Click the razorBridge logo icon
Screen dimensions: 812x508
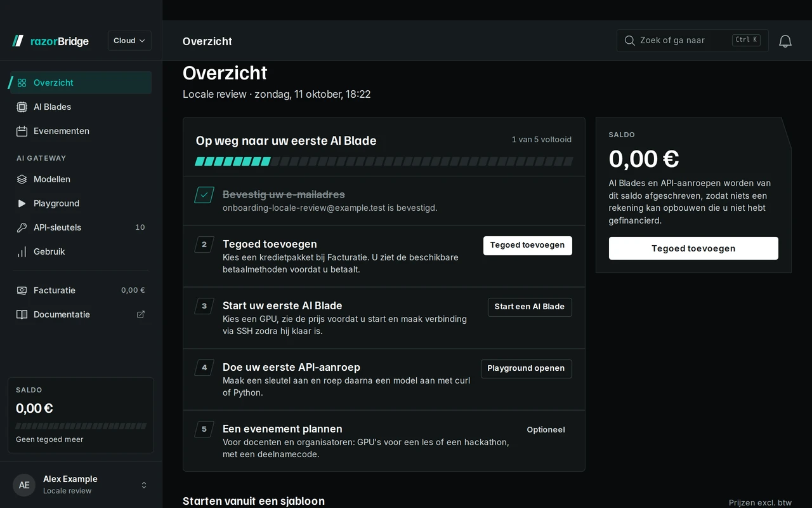point(18,41)
